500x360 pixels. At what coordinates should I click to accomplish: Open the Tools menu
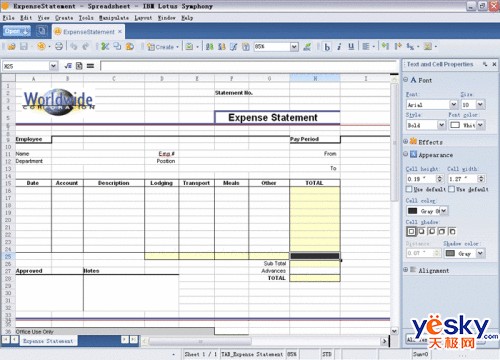[86, 18]
